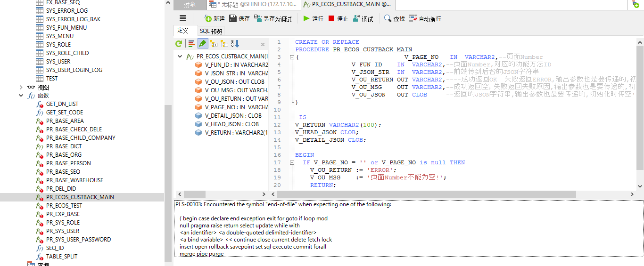This screenshot has width=644, height=266.
Task: Close the code outline panel
Action: click(263, 44)
